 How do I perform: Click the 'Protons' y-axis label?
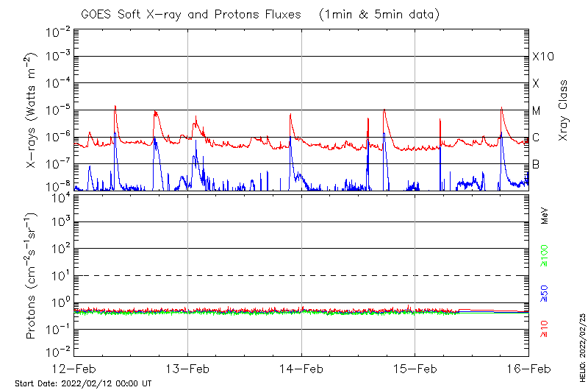(32, 276)
